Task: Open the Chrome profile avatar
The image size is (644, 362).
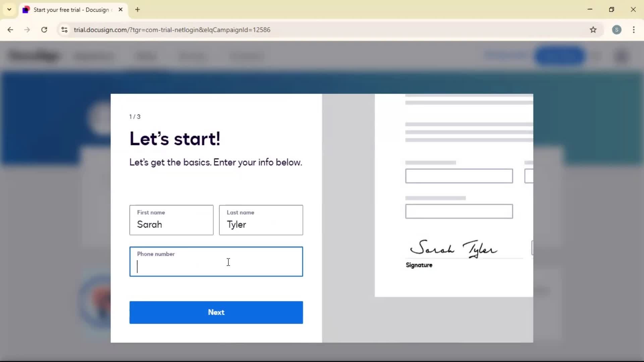Action: tap(617, 30)
